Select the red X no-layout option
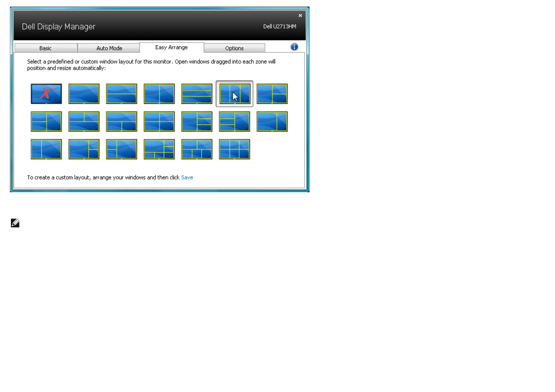Image resolution: width=555 pixels, height=392 pixels. [46, 94]
